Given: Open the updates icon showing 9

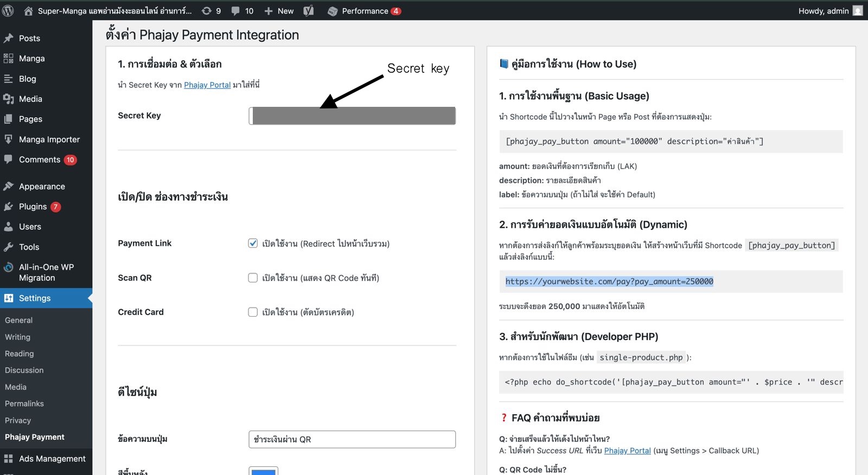Looking at the screenshot, I should click(x=207, y=11).
